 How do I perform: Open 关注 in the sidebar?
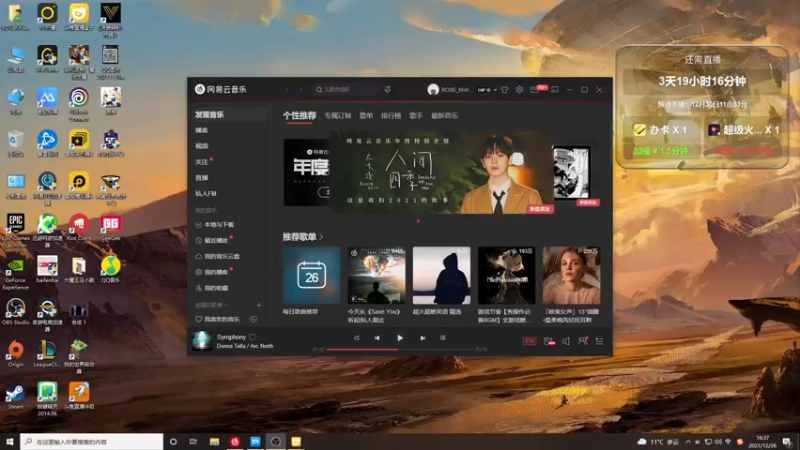click(x=202, y=162)
